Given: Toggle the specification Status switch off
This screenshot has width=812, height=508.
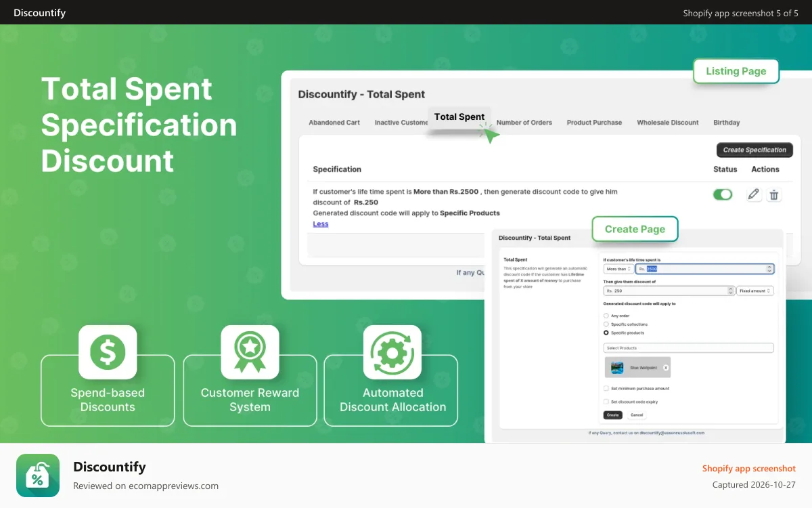Looking at the screenshot, I should click(723, 195).
